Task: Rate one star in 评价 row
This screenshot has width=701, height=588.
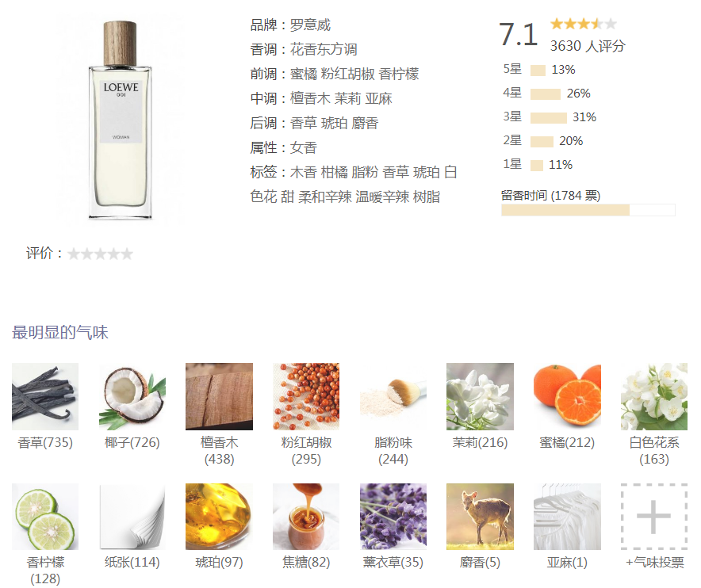Action: point(73,254)
